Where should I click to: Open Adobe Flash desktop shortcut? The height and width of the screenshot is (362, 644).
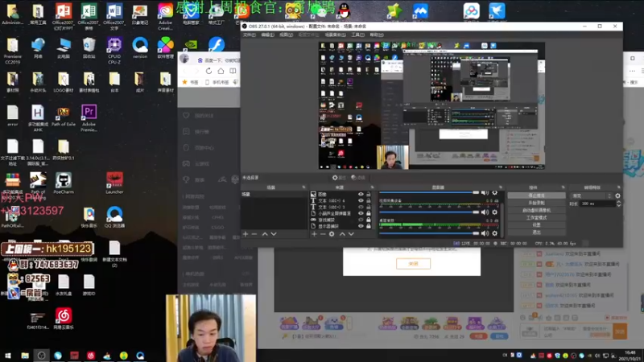click(x=217, y=44)
